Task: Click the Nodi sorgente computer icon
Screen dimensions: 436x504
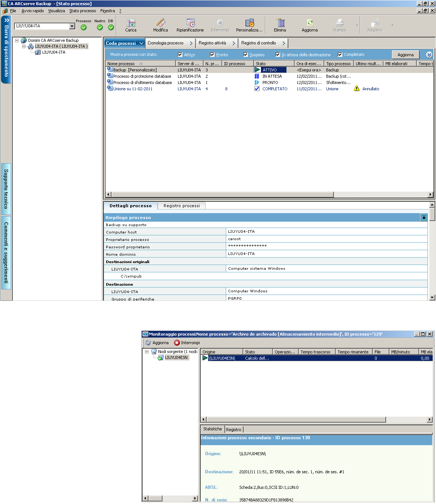Action: pos(154,352)
